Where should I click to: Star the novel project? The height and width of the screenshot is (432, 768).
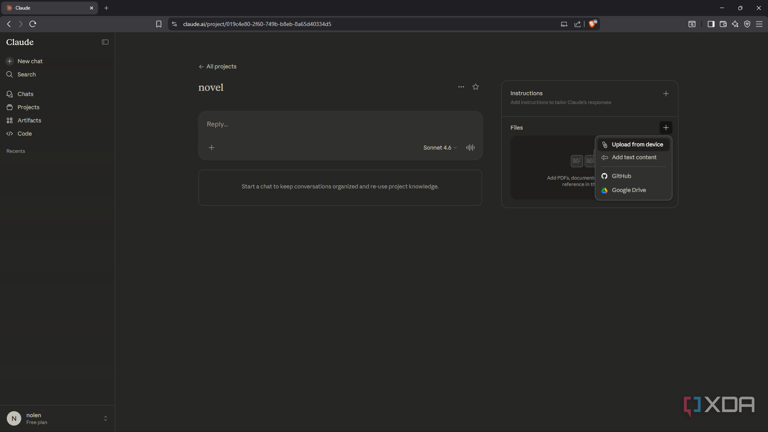coord(475,87)
